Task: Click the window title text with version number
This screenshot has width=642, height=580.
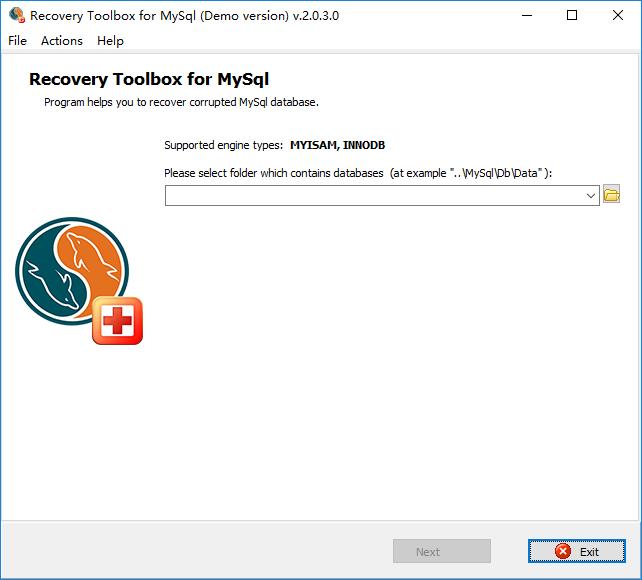Action: pos(185,16)
